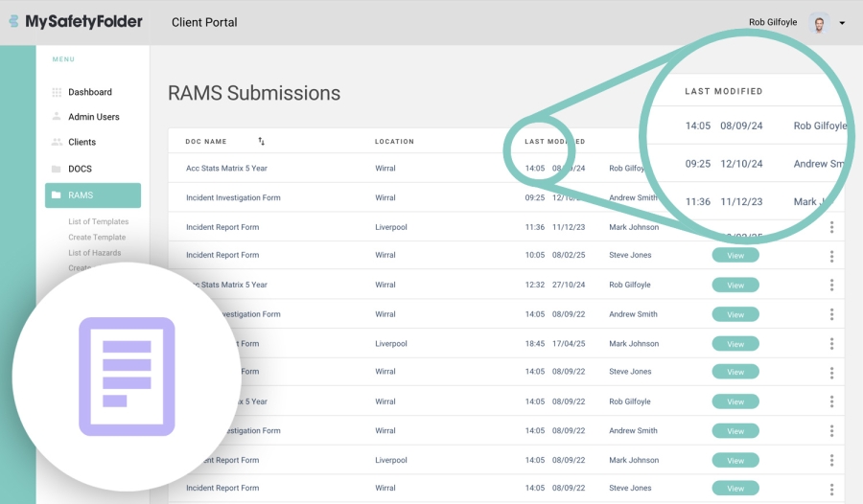Sort by DOC NAME using arrows icon
Viewport: 863px width, 504px height.
[261, 141]
